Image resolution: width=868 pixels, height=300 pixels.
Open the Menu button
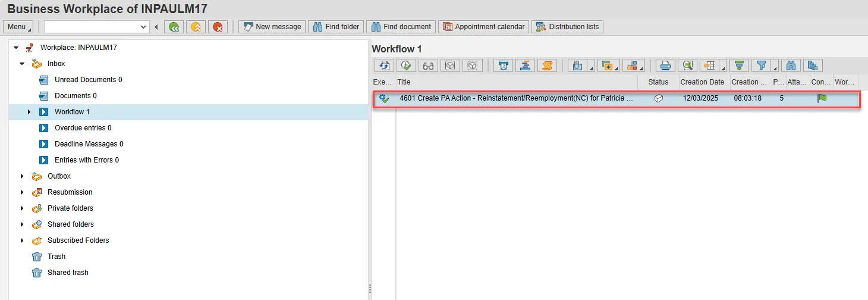[18, 27]
